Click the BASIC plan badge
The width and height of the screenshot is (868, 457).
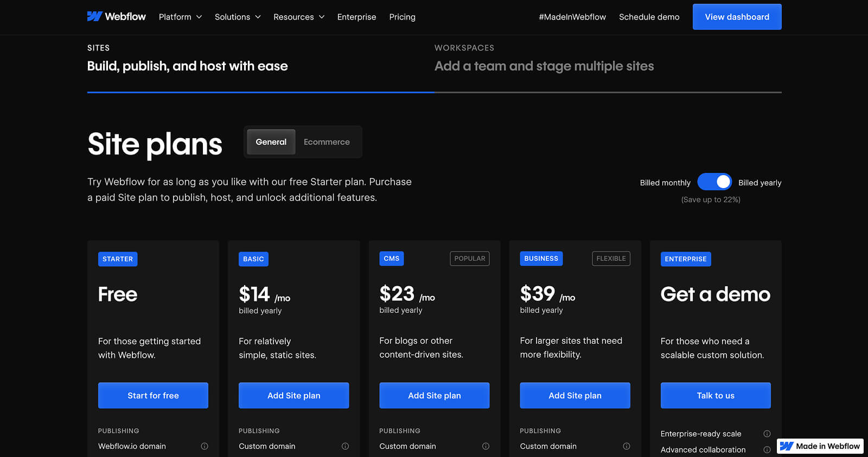tap(253, 259)
